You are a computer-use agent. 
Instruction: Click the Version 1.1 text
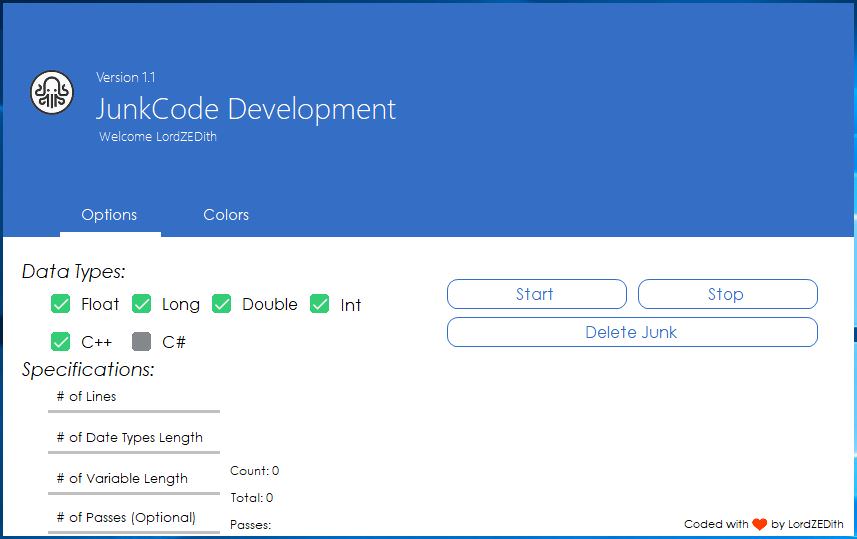click(126, 78)
